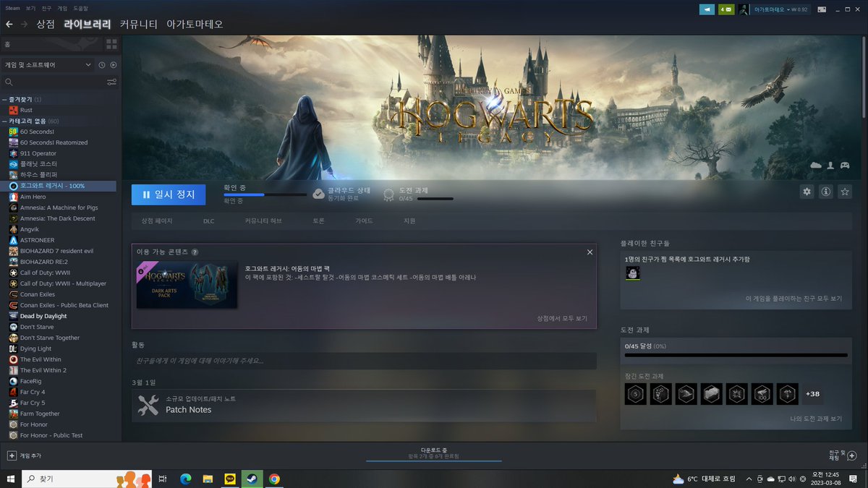868x488 pixels.
Task: Open the 게임 menu
Action: pos(63,8)
